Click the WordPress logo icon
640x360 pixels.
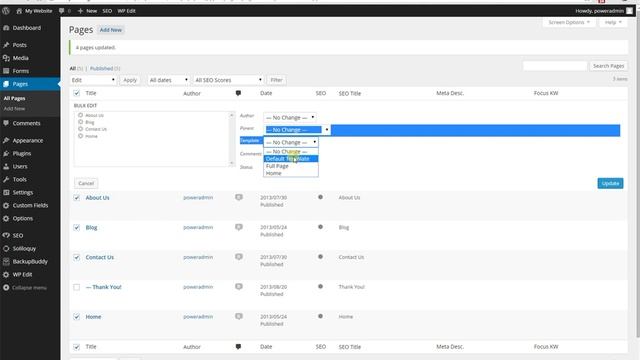(6, 11)
